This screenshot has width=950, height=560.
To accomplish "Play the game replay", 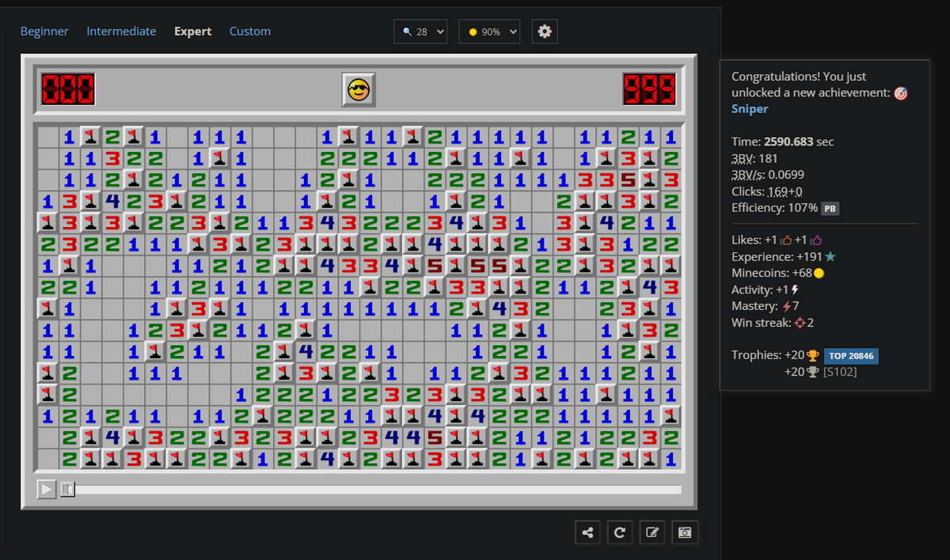I will point(47,490).
